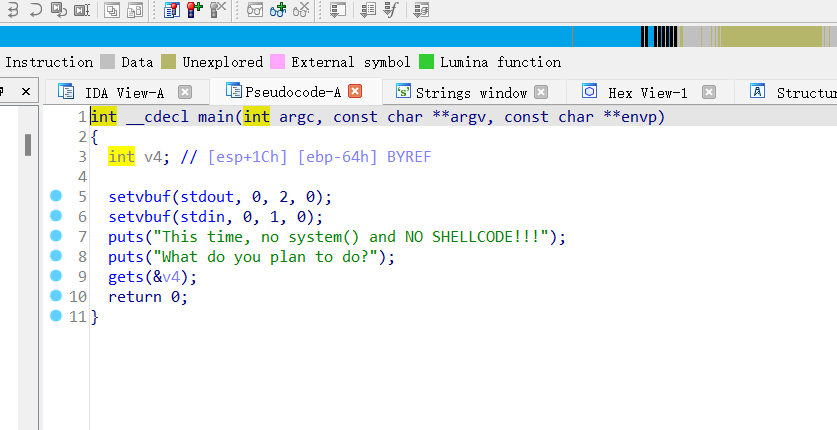Toggle breakpoint dot on line 9
This screenshot has height=430, width=837.
[x=56, y=276]
